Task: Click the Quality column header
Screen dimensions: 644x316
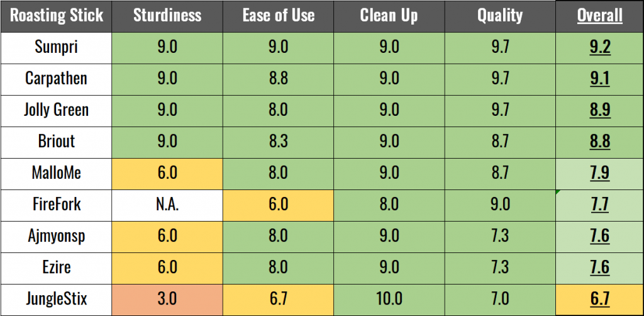Action: pos(500,16)
